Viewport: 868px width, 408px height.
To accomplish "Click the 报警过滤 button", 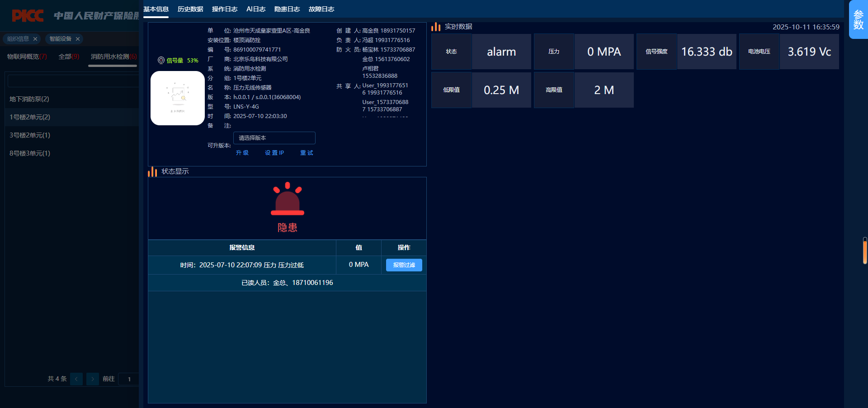I will click(x=404, y=265).
